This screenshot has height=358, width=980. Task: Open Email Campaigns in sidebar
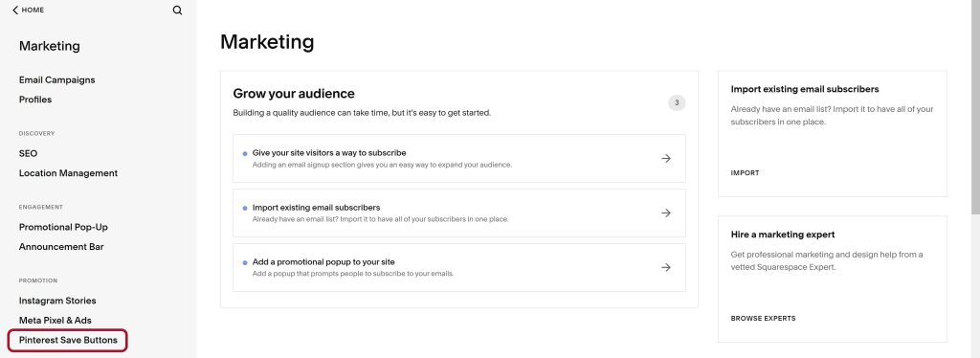(x=56, y=80)
